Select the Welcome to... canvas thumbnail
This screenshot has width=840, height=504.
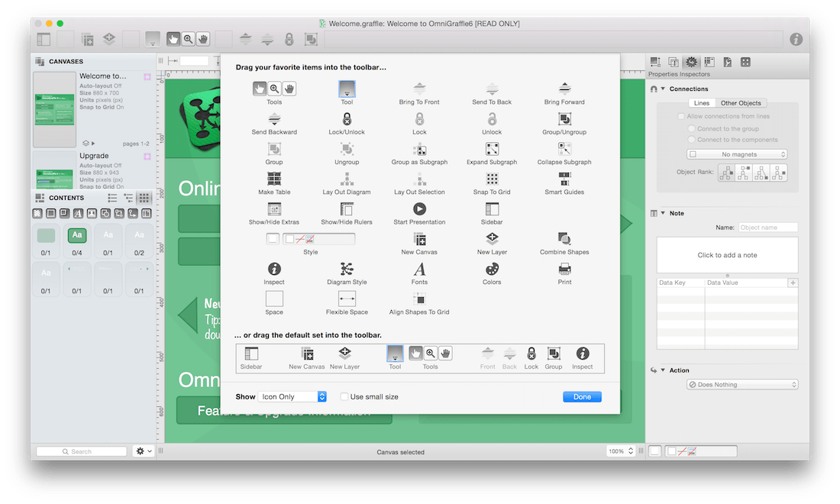(x=55, y=109)
